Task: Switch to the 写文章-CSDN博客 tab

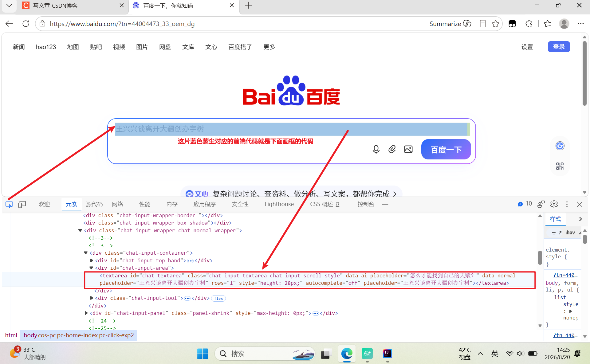Action: (x=73, y=6)
